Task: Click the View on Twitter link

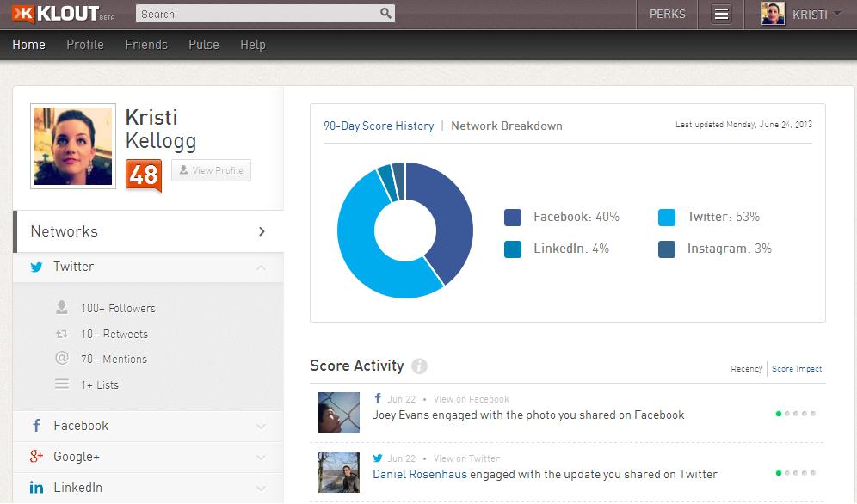Action: click(x=466, y=458)
